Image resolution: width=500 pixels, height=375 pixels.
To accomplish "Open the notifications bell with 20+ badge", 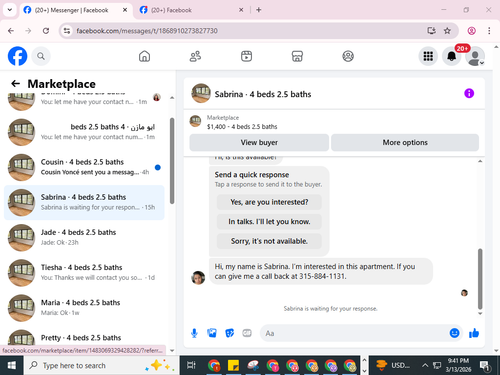I will (x=452, y=56).
